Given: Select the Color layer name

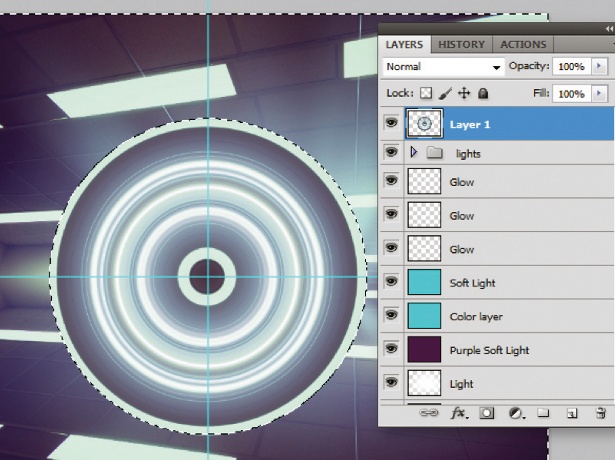Looking at the screenshot, I should 476,316.
